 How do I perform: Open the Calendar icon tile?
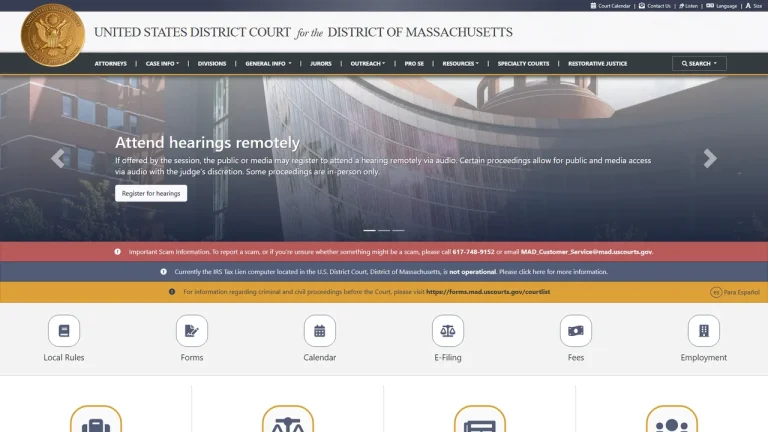coord(319,331)
